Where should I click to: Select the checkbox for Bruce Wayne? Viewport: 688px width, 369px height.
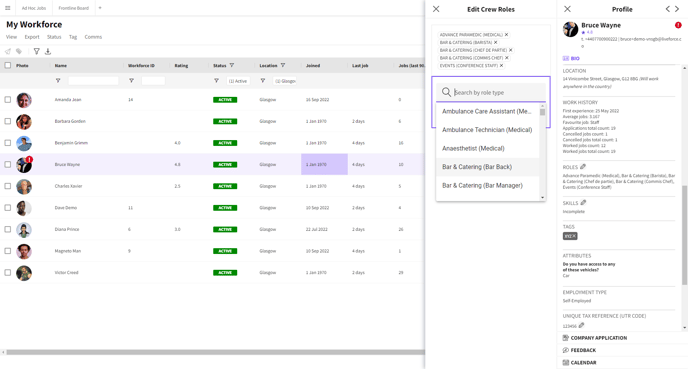(x=8, y=165)
